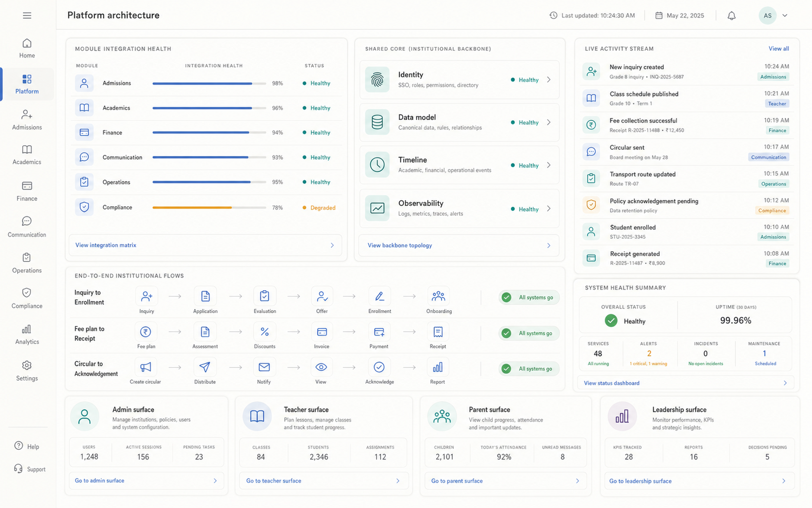
Task: Click the notification bell icon
Action: point(731,16)
